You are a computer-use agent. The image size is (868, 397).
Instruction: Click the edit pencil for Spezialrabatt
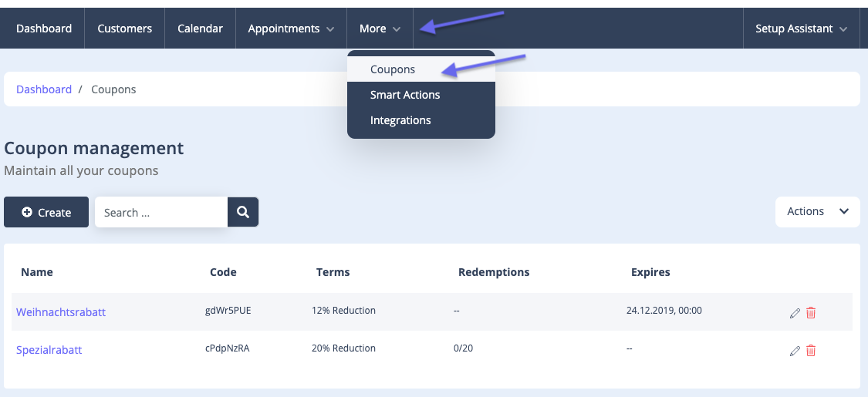coord(795,351)
